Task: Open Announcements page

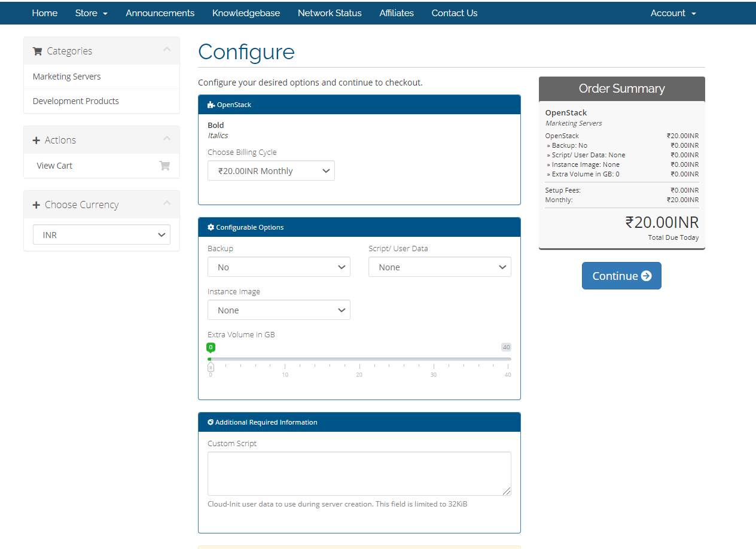Action: pyautogui.click(x=160, y=13)
